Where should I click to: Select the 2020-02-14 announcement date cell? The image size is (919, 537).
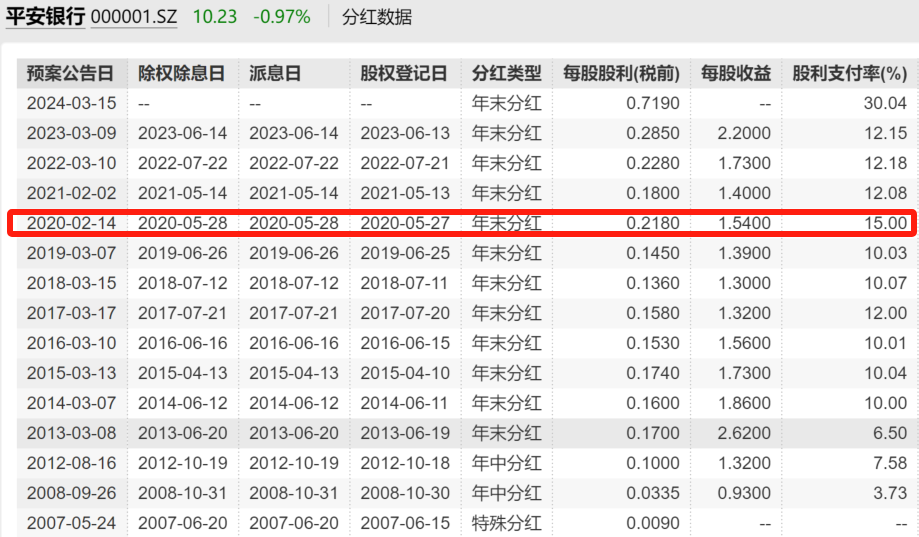72,223
